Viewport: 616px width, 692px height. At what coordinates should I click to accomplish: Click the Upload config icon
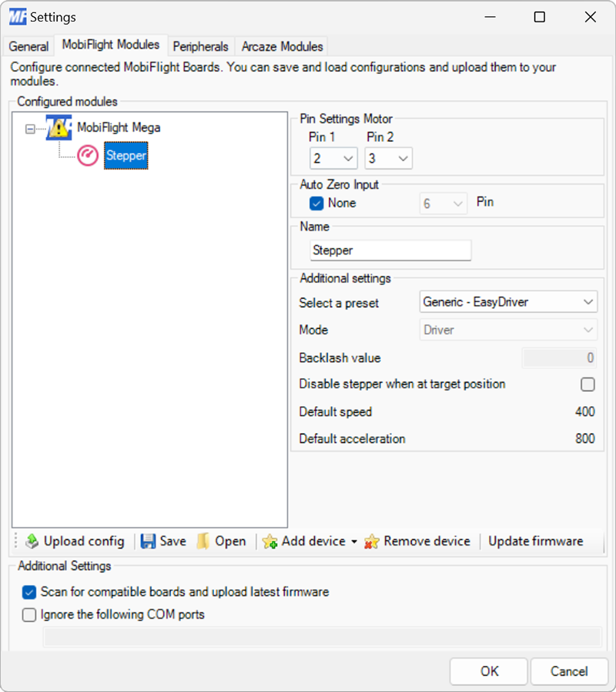[x=31, y=541]
